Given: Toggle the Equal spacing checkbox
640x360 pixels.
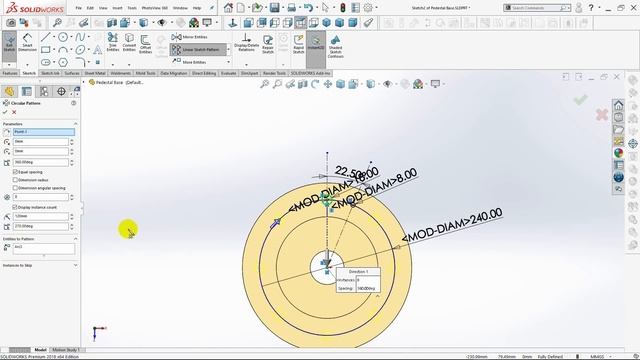Looking at the screenshot, I should (x=15, y=172).
